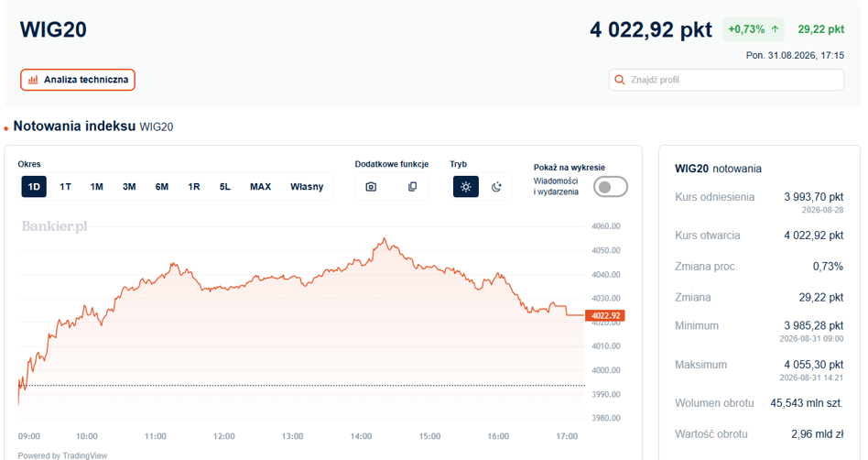
Task: Open the Analiza techniczna button
Action: [78, 80]
